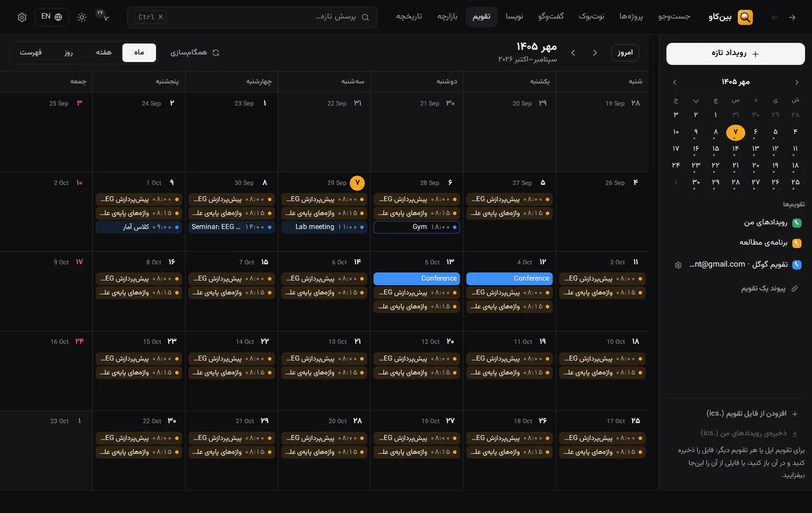Open the نویسا tab
Screen dimensions: 812x513
(514, 16)
